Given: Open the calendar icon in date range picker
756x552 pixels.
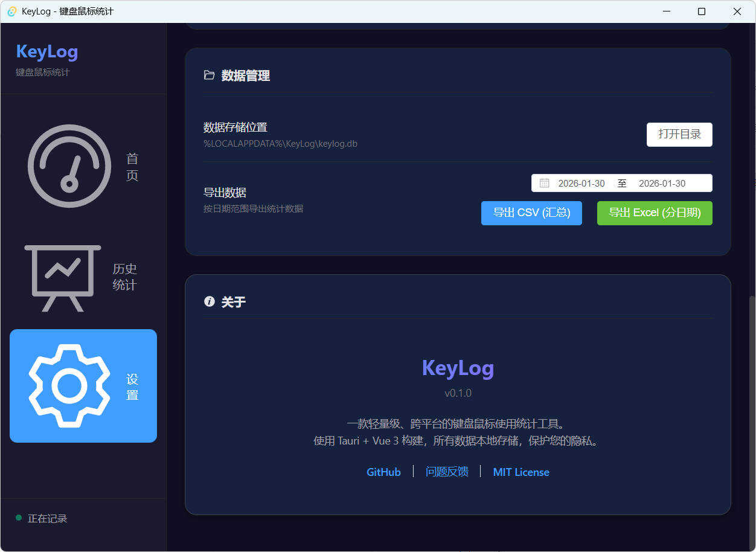Looking at the screenshot, I should coord(545,183).
